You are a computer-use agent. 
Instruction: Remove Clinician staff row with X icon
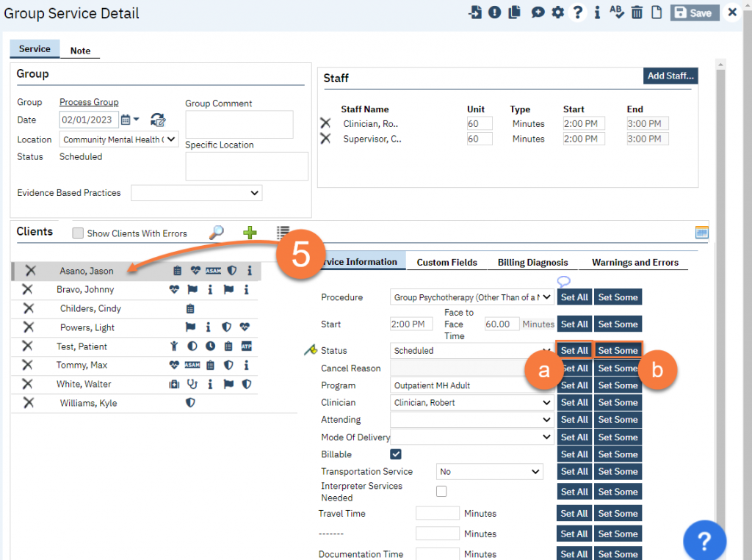click(325, 124)
